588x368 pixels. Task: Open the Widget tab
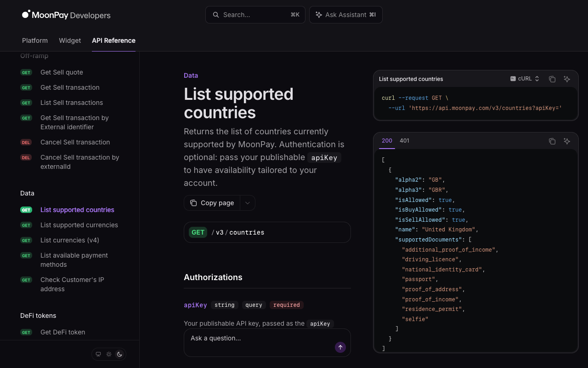pos(70,40)
